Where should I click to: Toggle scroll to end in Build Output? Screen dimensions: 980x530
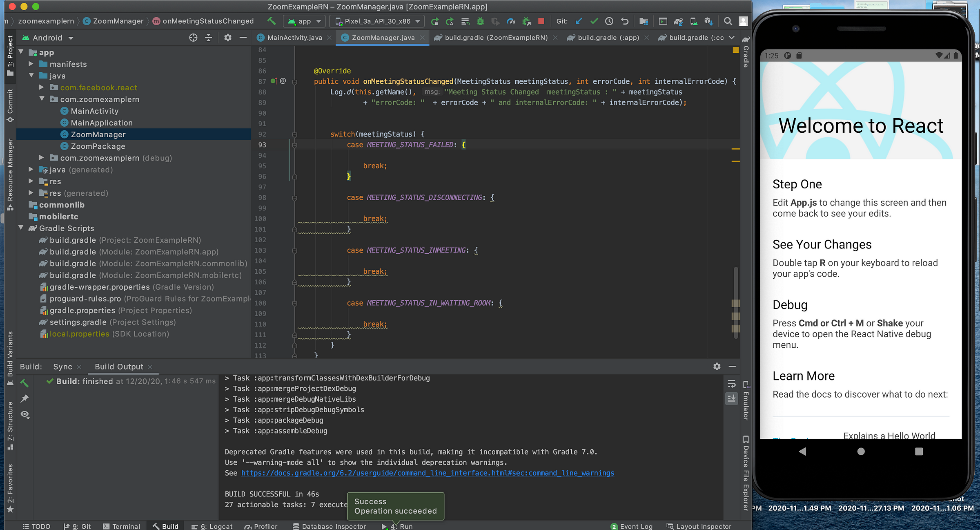coord(731,398)
